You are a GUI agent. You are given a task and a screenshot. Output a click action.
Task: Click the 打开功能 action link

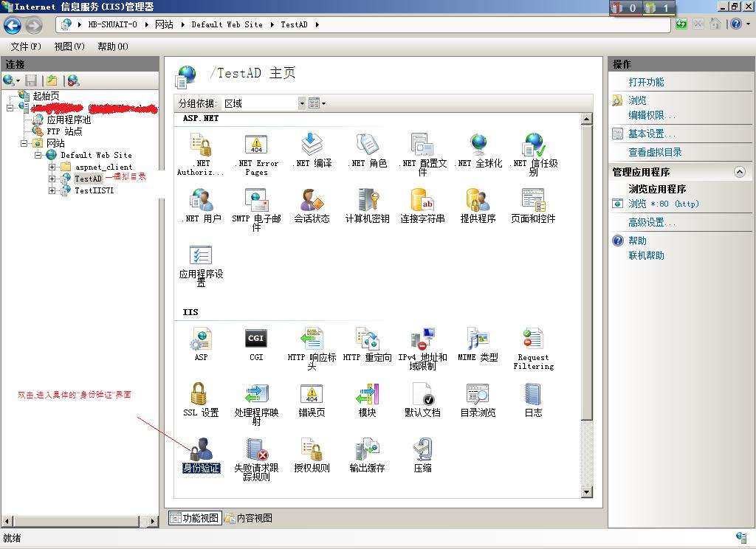(646, 82)
